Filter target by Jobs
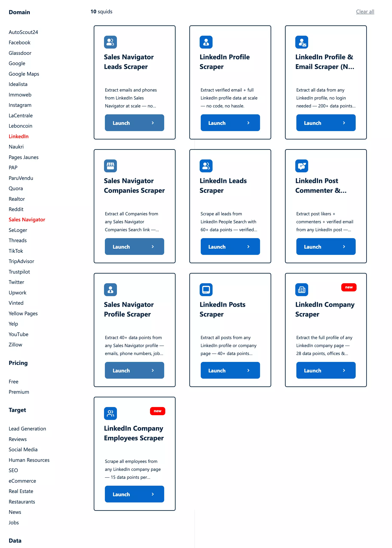Image resolution: width=392 pixels, height=548 pixels. click(14, 522)
